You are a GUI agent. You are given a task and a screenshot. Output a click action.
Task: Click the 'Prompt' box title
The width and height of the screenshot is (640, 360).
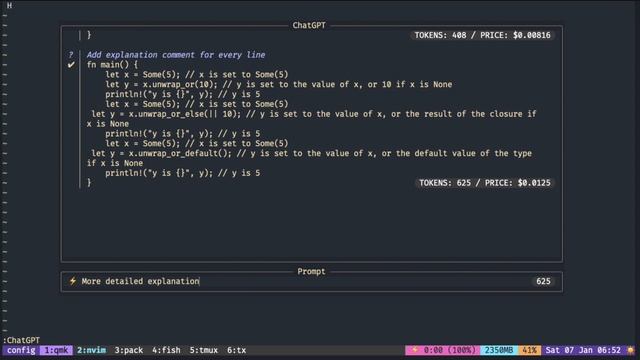(311, 271)
